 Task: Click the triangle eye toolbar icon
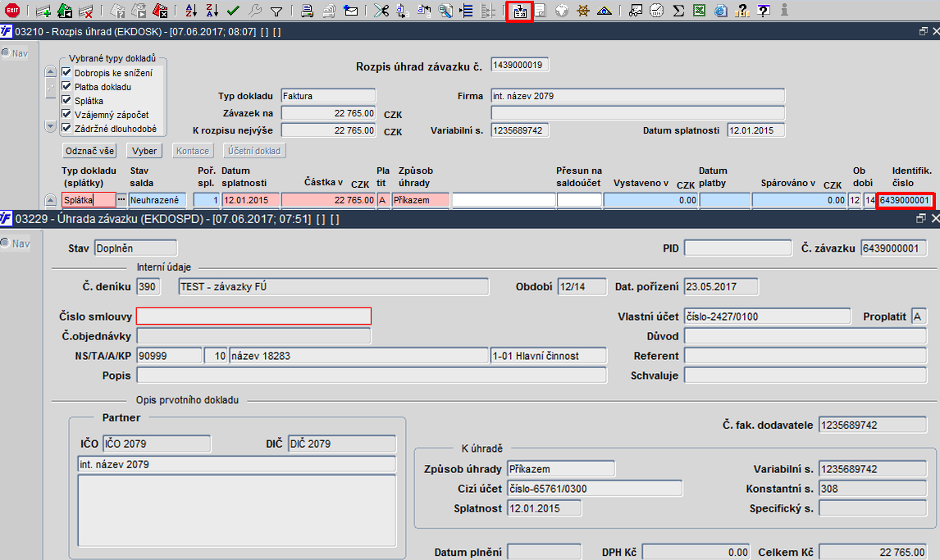point(605,11)
